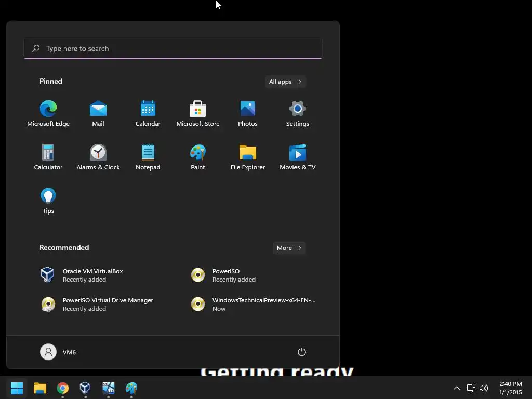Open Microsoft Edge from pinned apps
The width and height of the screenshot is (532, 399).
coord(48,114)
